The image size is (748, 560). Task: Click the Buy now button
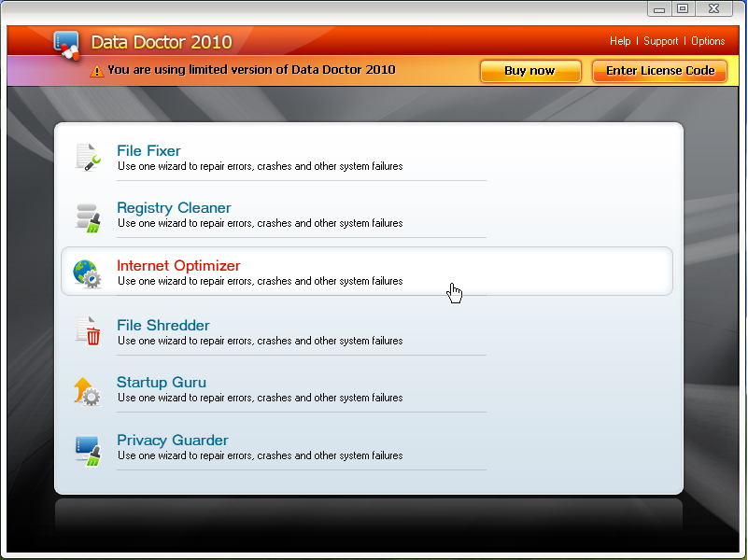(530, 71)
